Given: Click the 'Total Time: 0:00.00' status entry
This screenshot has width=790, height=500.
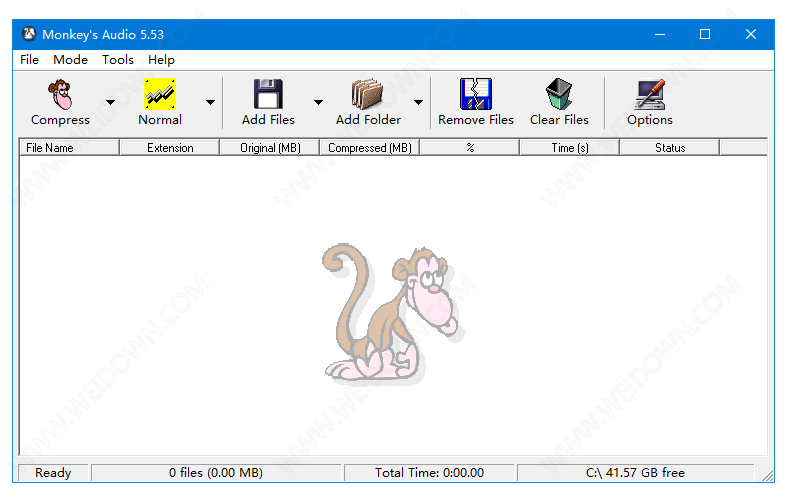Looking at the screenshot, I should coord(429,473).
